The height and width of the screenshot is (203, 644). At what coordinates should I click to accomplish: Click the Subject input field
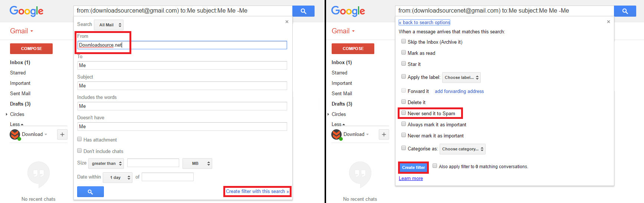point(182,86)
